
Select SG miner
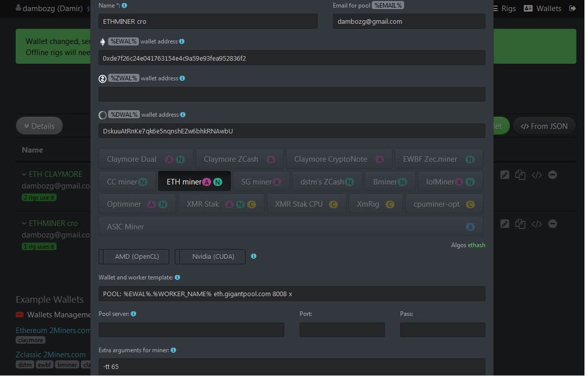(261, 181)
